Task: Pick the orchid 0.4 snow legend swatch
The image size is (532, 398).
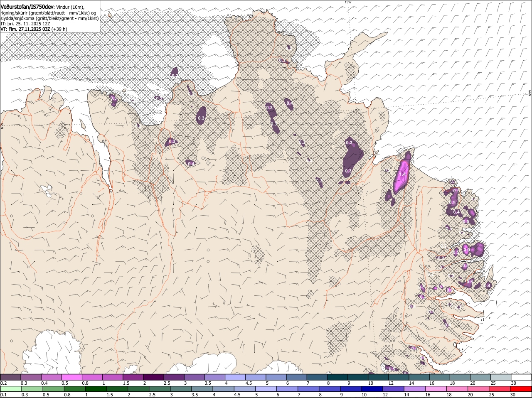Action: [52, 377]
